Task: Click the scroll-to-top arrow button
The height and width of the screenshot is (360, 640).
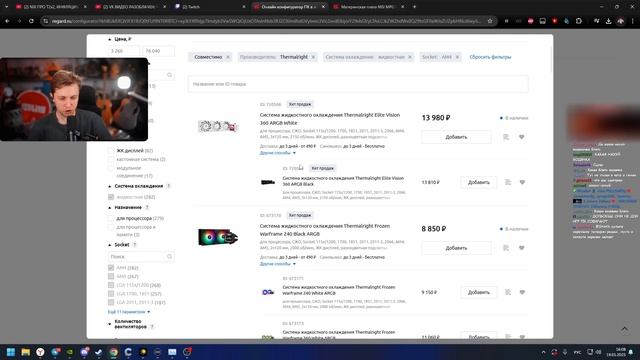Action: click(x=624, y=329)
